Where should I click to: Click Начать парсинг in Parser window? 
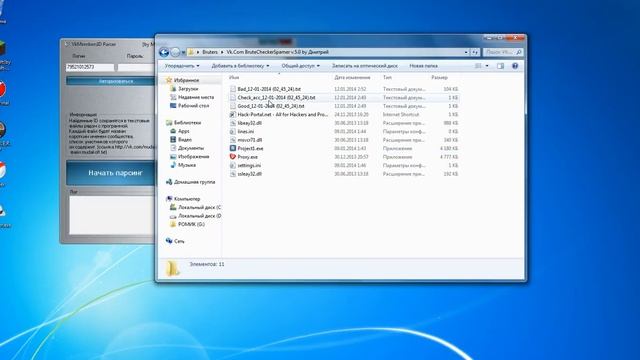[x=111, y=173]
